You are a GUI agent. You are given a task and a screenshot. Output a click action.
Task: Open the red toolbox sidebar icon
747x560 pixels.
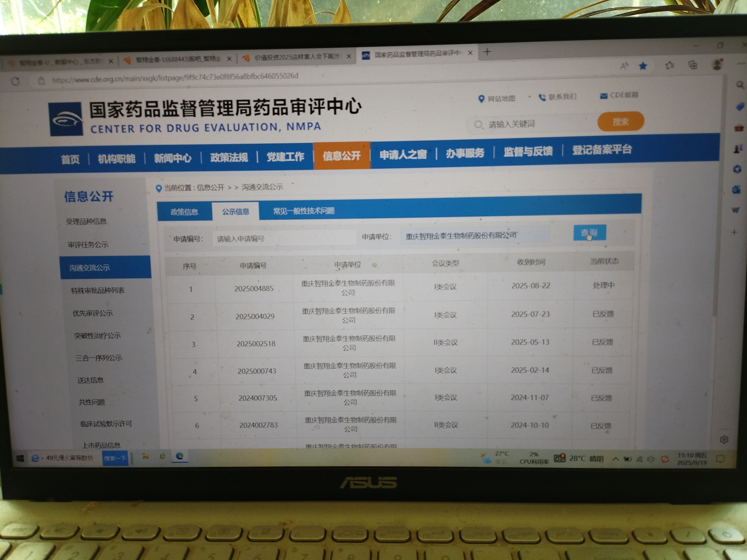tap(739, 128)
